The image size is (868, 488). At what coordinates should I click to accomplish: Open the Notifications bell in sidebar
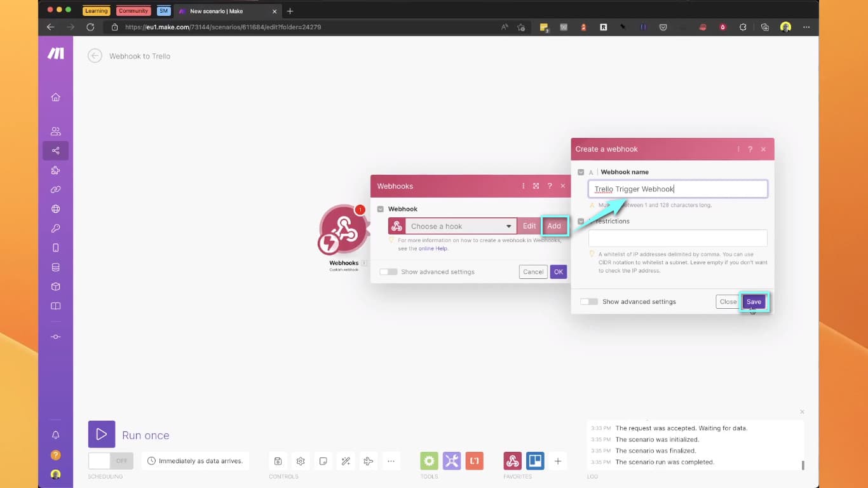tap(55, 435)
